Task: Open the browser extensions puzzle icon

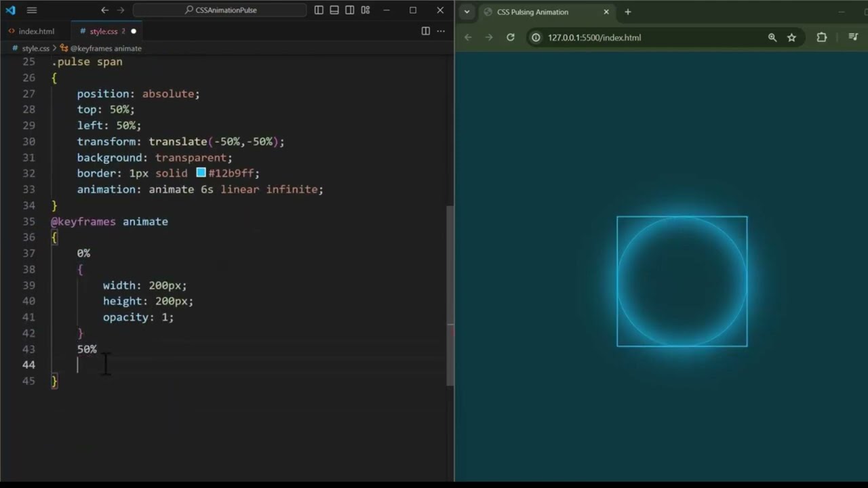Action: (x=821, y=37)
